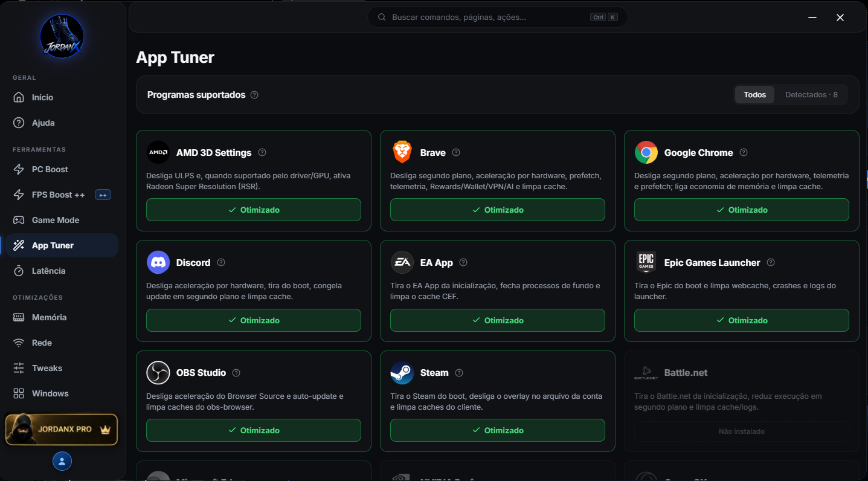Click the PC Boost lightning icon

click(19, 169)
